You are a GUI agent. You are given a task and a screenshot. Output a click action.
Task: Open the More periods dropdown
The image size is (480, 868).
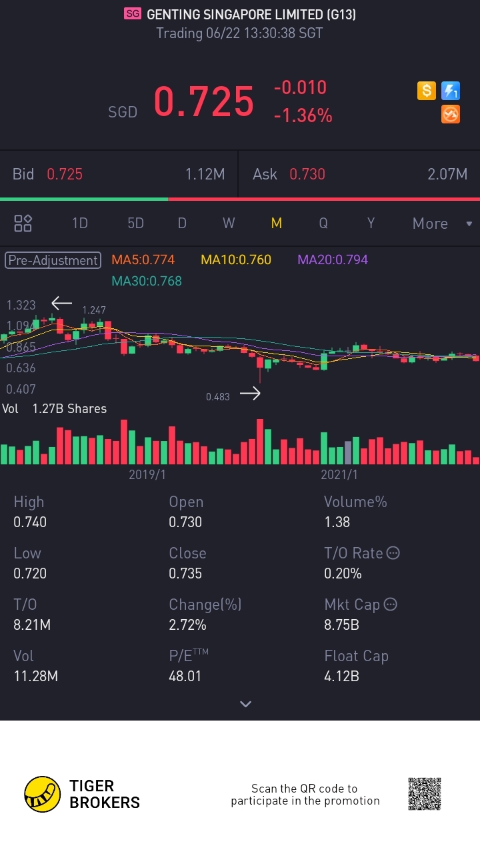point(442,224)
